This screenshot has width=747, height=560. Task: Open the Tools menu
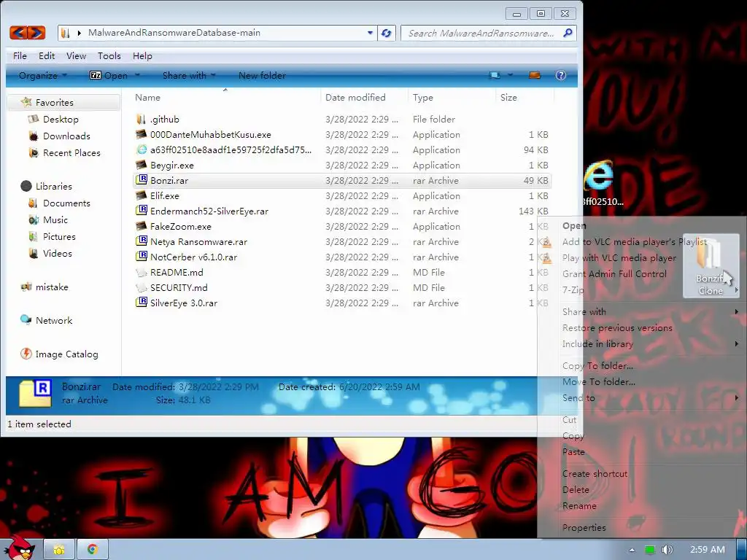click(x=109, y=55)
